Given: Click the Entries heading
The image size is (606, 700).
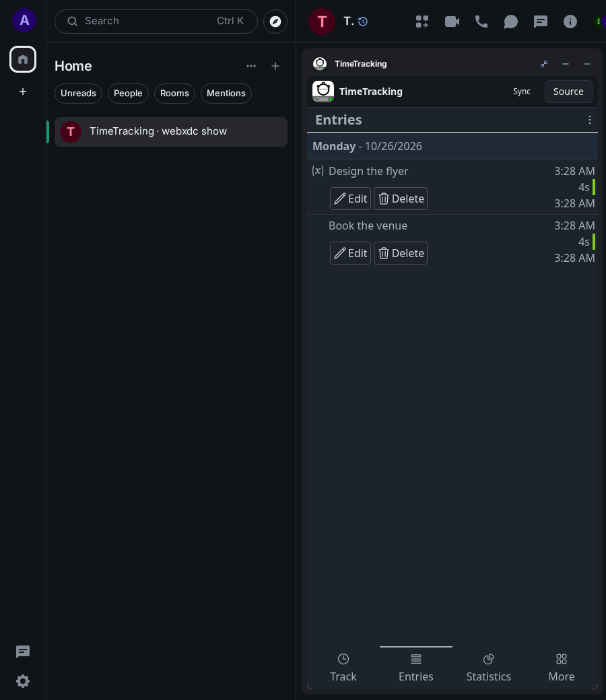Looking at the screenshot, I should pyautogui.click(x=339, y=120).
